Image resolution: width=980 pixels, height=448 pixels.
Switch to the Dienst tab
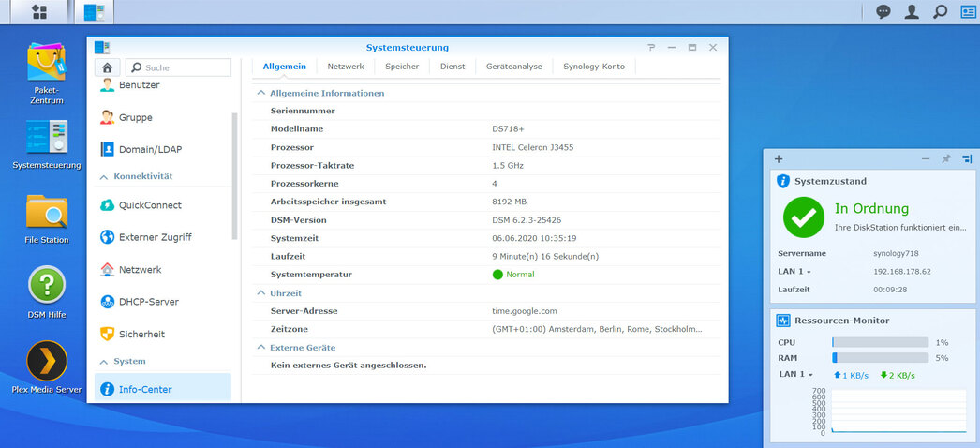[x=453, y=67]
